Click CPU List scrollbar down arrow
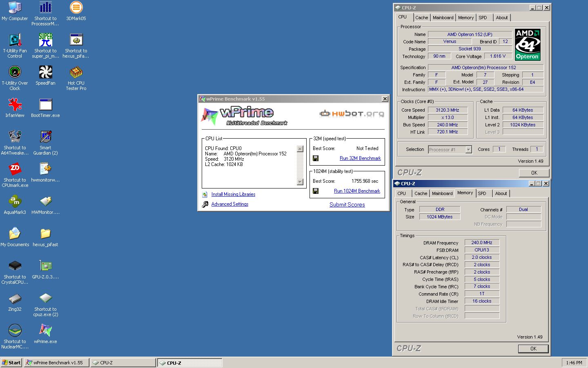Image resolution: width=588 pixels, height=368 pixels. pyautogui.click(x=300, y=182)
